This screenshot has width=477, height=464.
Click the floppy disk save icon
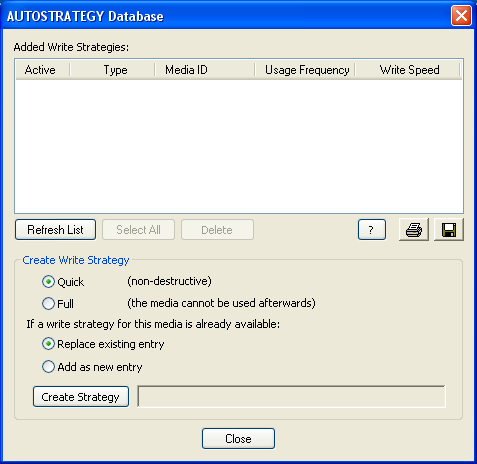(x=449, y=230)
